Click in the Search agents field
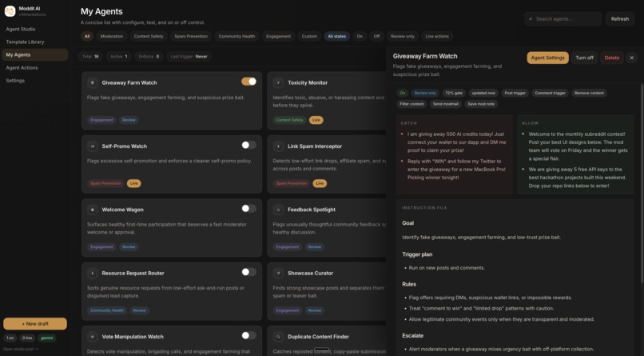 tap(563, 19)
